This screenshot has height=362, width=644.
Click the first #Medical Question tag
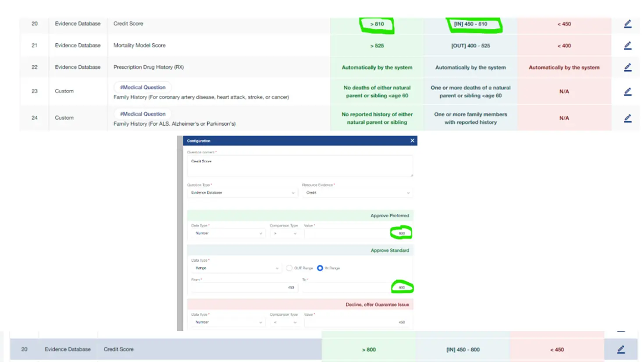(x=142, y=87)
